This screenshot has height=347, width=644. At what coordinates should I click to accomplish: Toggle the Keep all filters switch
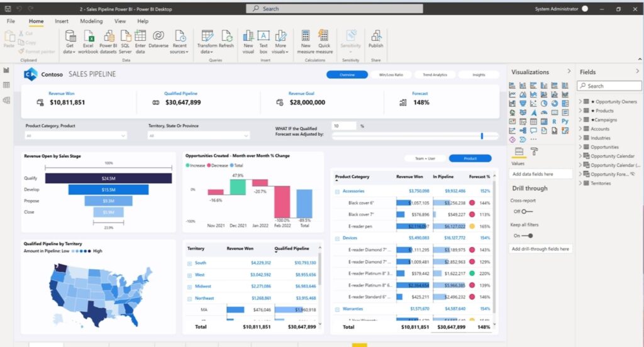[x=527, y=236]
